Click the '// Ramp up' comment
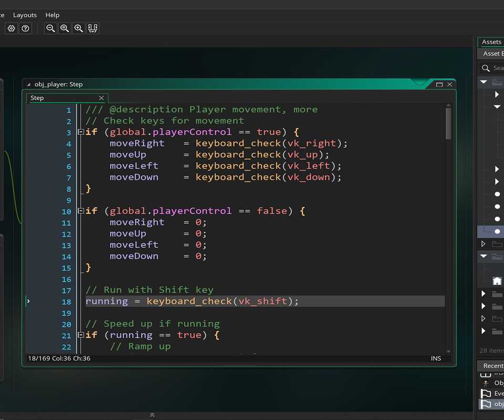The height and width of the screenshot is (420, 504). [x=140, y=346]
